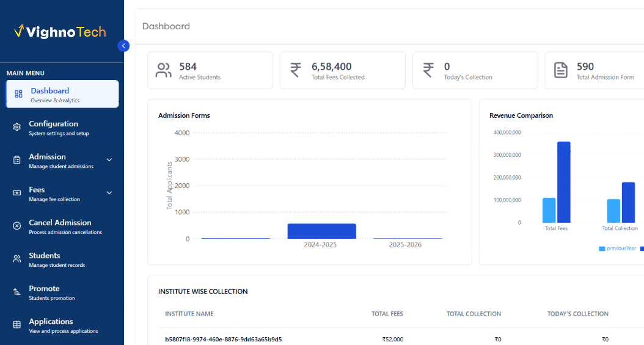
Task: Click the Applications table icon
Action: 17,325
